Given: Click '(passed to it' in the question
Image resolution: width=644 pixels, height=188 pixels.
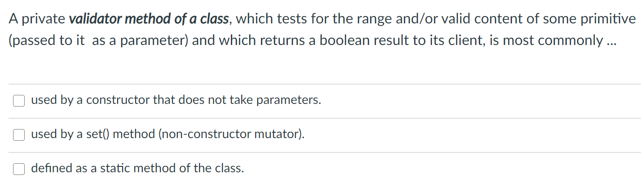Looking at the screenshot, I should (x=47, y=40).
